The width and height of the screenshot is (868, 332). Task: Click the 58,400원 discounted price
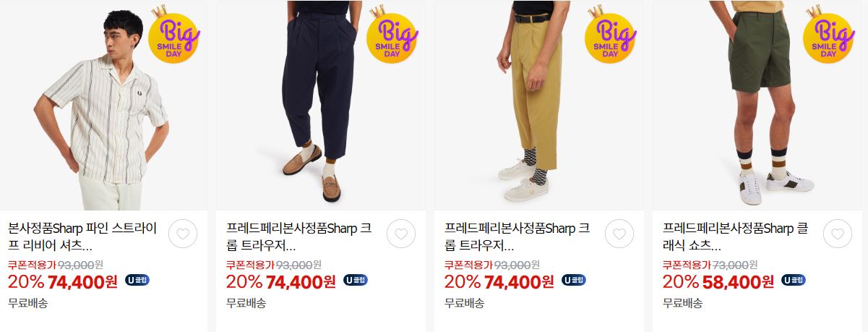(x=735, y=281)
